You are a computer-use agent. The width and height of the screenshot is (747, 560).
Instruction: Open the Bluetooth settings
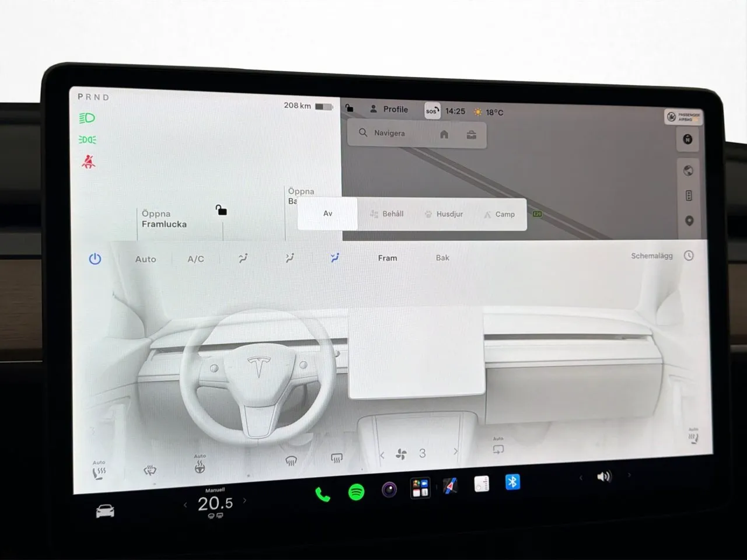(512, 482)
